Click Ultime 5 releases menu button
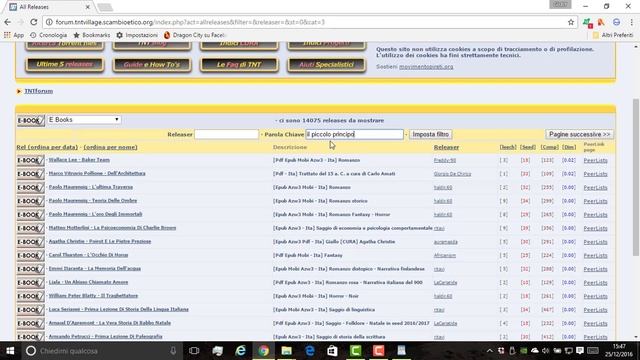Image resolution: width=640 pixels, height=360 pixels. click(x=64, y=64)
